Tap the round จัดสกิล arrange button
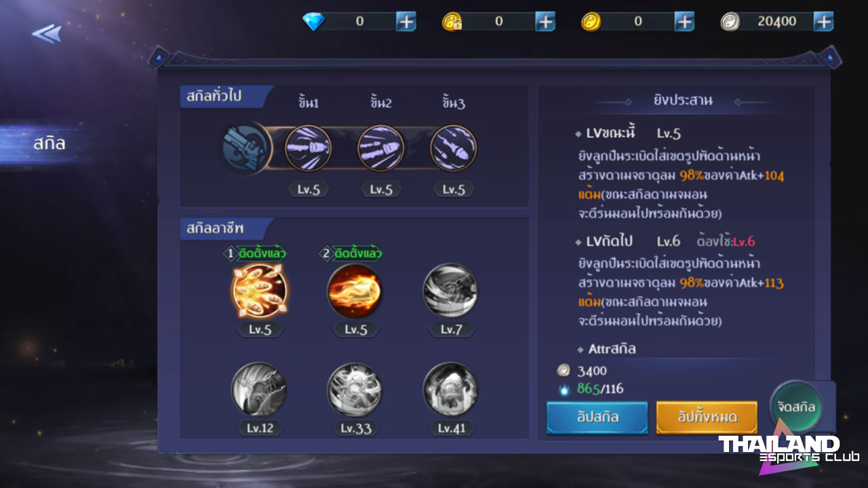The width and height of the screenshot is (868, 488). pyautogui.click(x=796, y=407)
